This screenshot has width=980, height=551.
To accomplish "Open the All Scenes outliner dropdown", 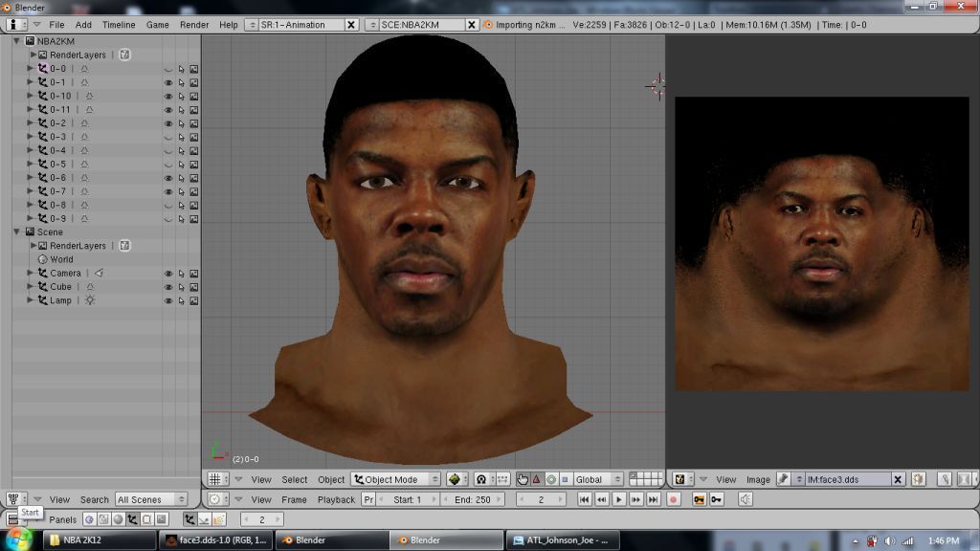I will tap(151, 499).
